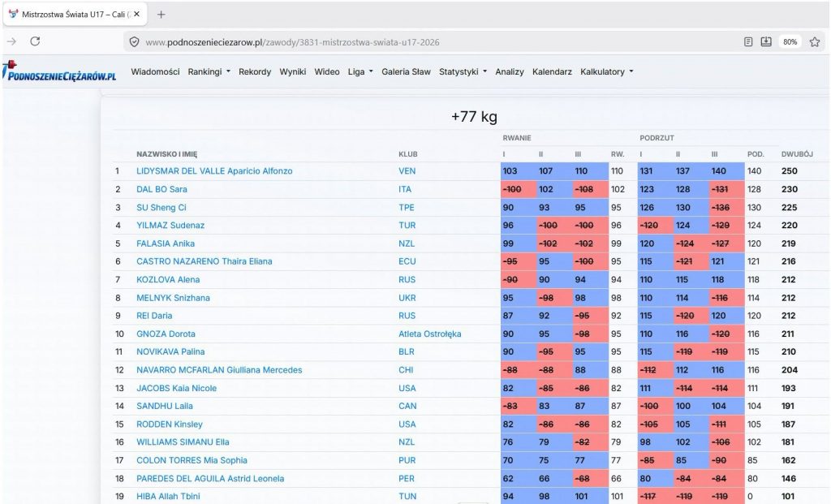The image size is (831, 504).
Task: Click the KLUB column header
Action: coord(407,154)
